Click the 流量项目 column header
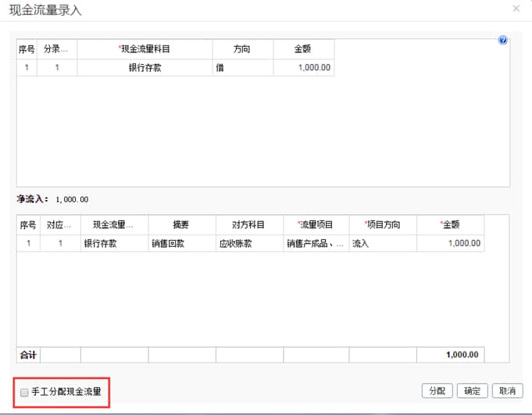 click(316, 224)
